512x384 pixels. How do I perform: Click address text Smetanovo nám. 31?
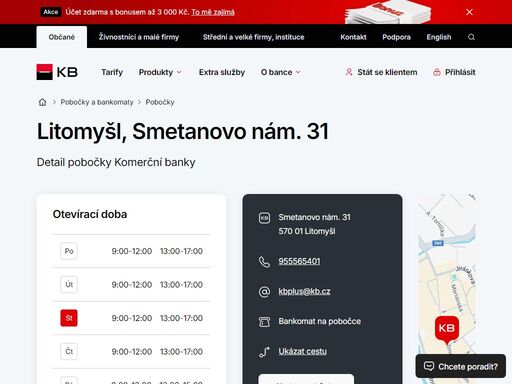click(x=314, y=217)
